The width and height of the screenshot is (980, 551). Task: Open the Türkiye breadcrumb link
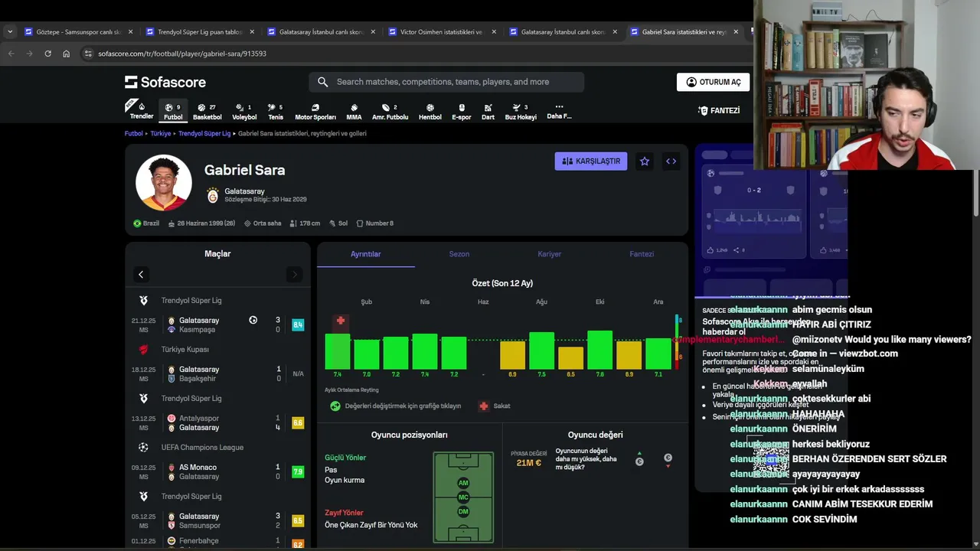tap(161, 133)
